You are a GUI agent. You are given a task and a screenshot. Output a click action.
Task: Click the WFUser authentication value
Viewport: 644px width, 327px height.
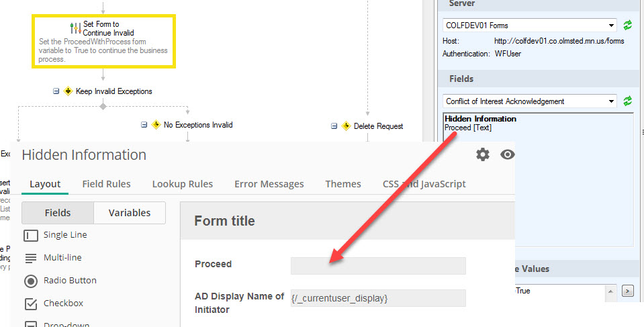(508, 54)
